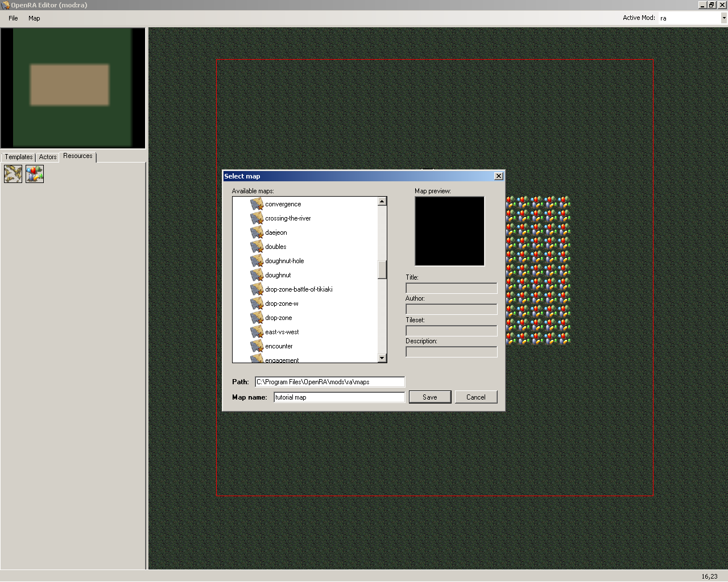728x582 pixels.
Task: Close the Select map dialog
Action: click(499, 176)
